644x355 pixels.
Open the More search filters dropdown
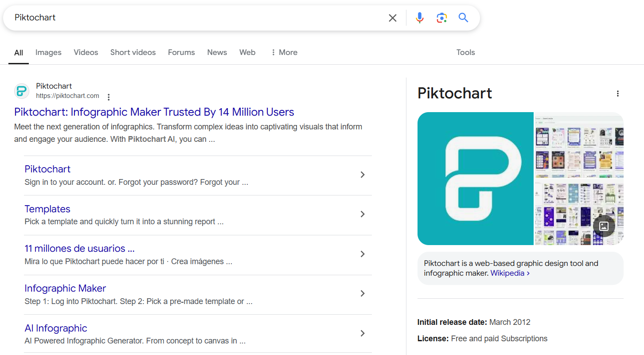[x=284, y=52]
